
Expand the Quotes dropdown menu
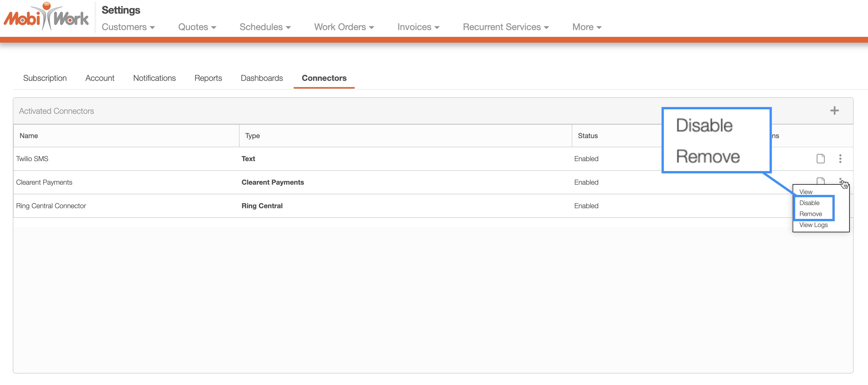[197, 27]
